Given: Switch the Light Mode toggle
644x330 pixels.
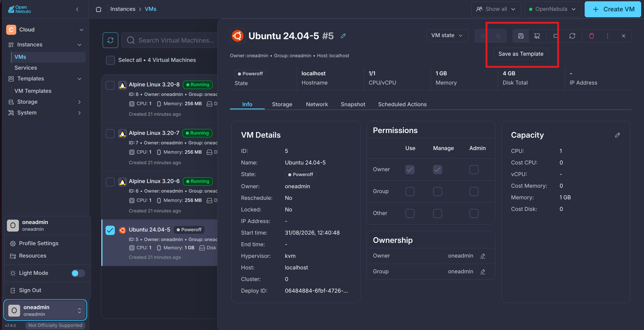Looking at the screenshot, I should 78,273.
